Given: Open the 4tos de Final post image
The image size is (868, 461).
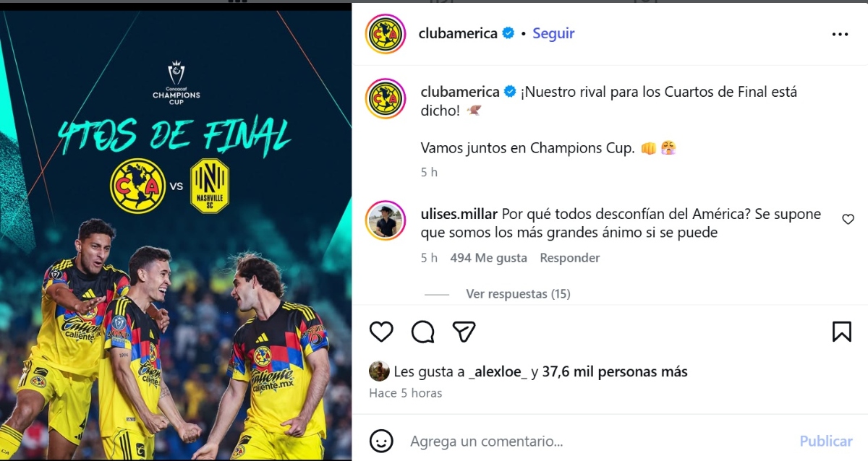Looking at the screenshot, I should [176, 235].
